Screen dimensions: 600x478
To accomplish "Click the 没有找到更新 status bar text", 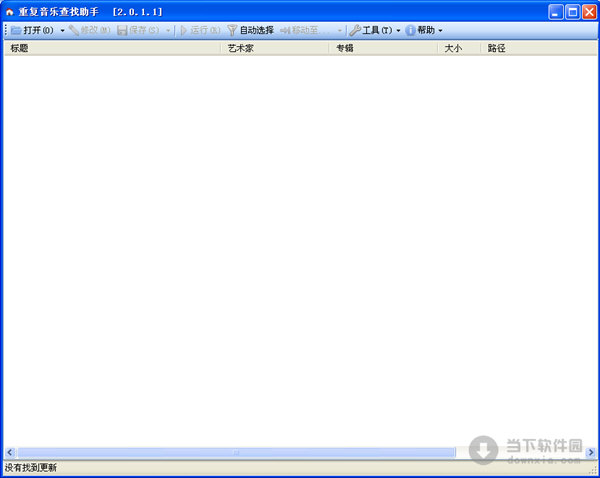I will [x=31, y=468].
